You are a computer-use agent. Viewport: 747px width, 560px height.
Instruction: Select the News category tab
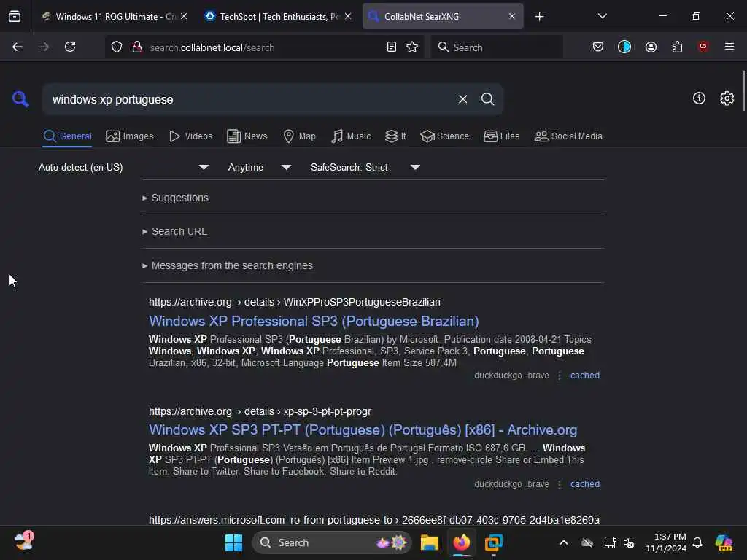pyautogui.click(x=247, y=136)
